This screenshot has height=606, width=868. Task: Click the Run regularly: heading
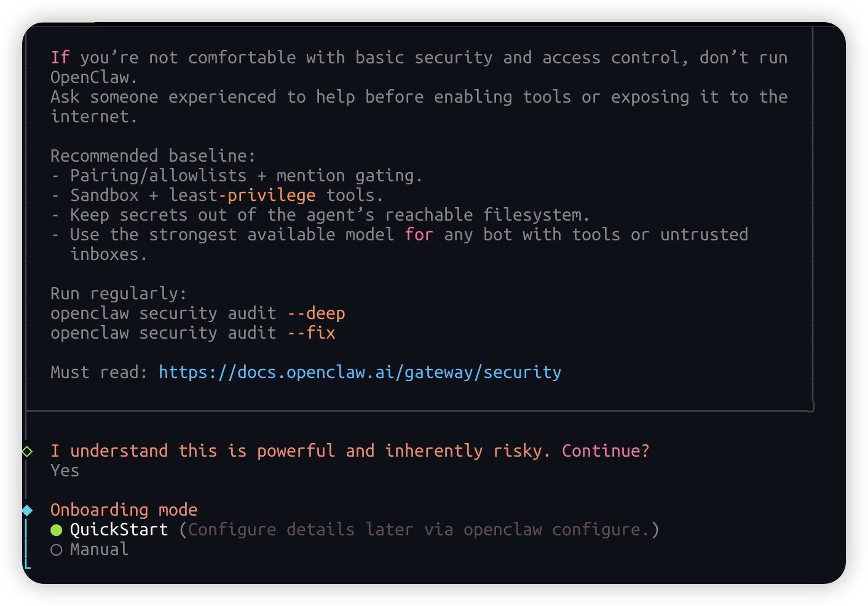(118, 294)
